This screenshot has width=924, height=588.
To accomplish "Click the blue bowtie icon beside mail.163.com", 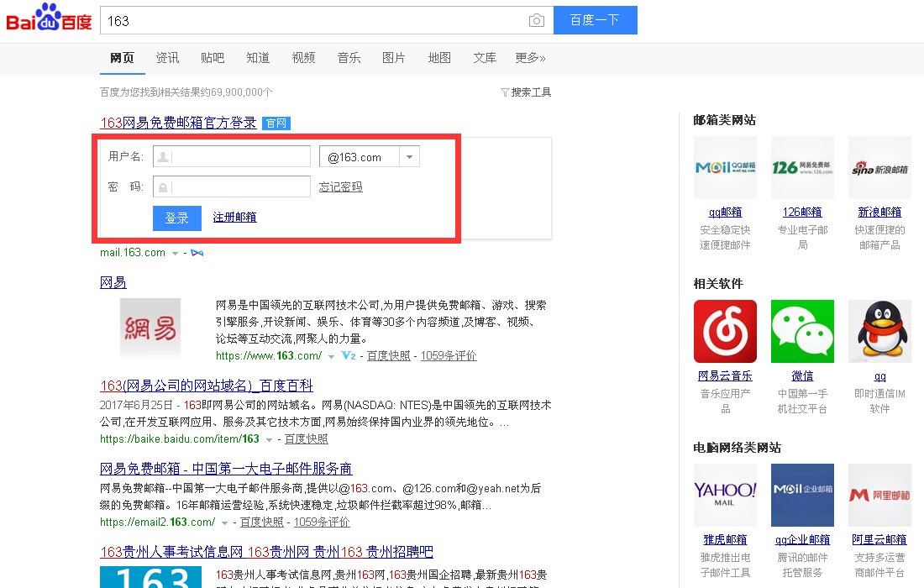I will click(x=197, y=253).
